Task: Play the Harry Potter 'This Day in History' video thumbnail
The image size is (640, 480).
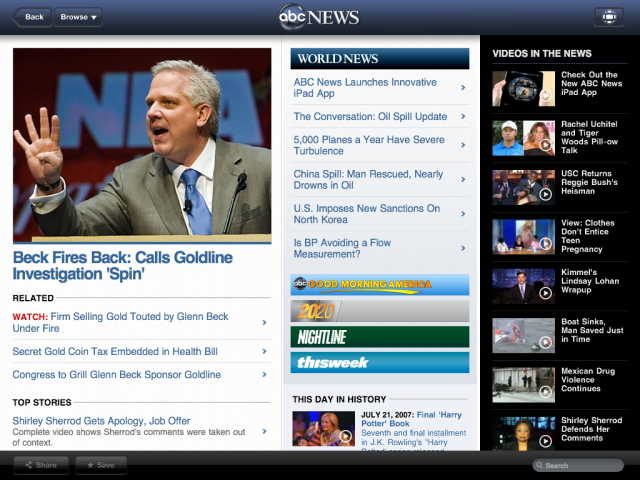Action: pyautogui.click(x=323, y=428)
